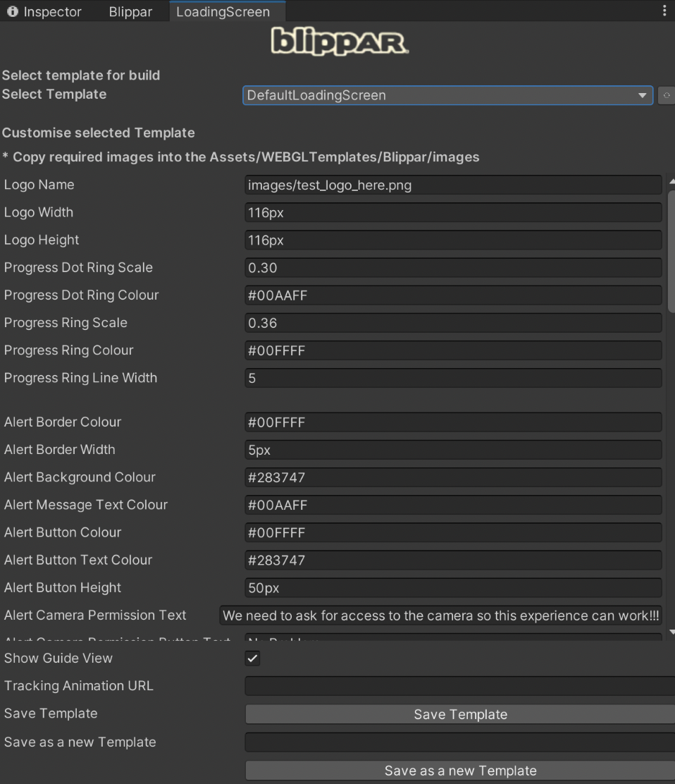Focus the Progress Ring Colour field
The image size is (675, 784).
pos(452,351)
